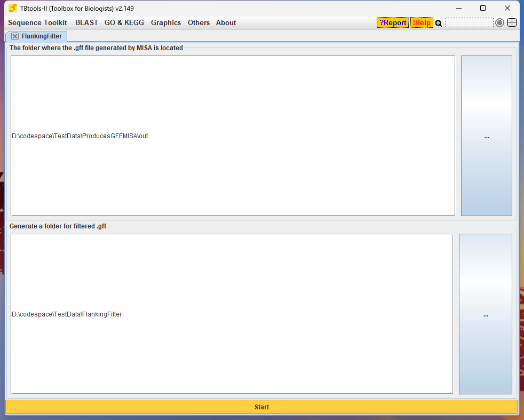Open the BLAST menu
The height and width of the screenshot is (420, 524).
[x=86, y=22]
